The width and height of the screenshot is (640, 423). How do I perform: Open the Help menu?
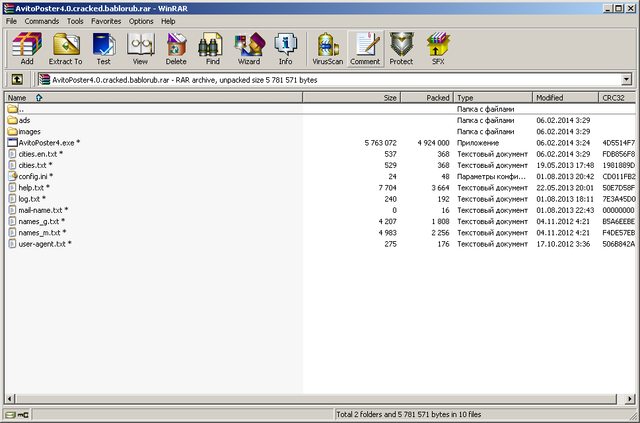pyautogui.click(x=168, y=21)
